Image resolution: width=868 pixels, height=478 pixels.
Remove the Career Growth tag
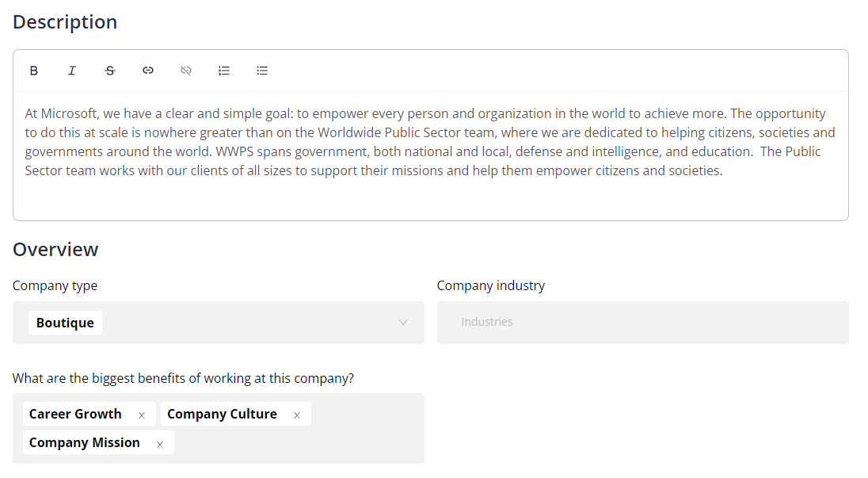click(x=142, y=415)
